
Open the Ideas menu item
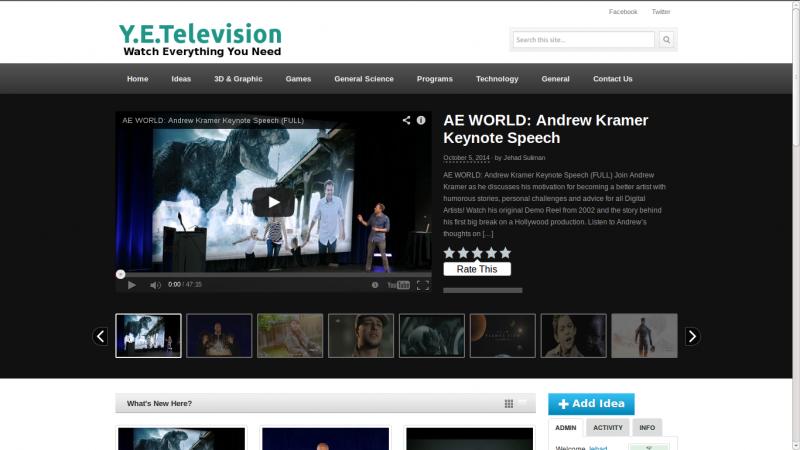181,79
